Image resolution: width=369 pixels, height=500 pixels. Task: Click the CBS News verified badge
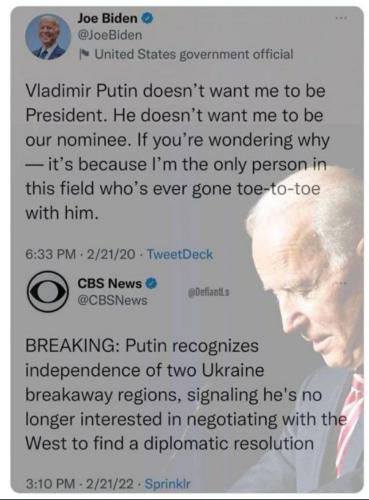151,283
